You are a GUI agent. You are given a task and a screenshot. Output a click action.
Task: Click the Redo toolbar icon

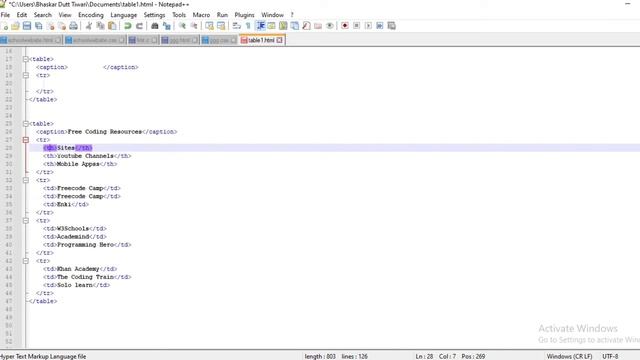coord(139,26)
